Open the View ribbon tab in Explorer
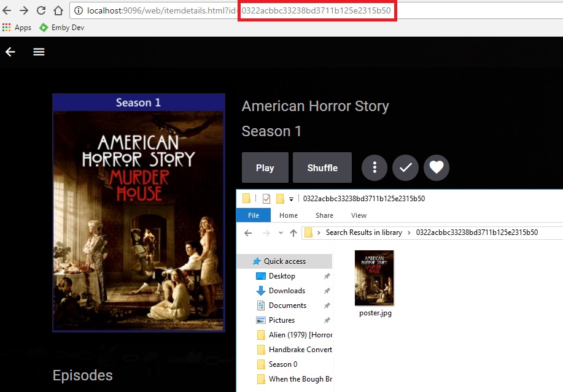This screenshot has height=392, width=563. coord(359,215)
